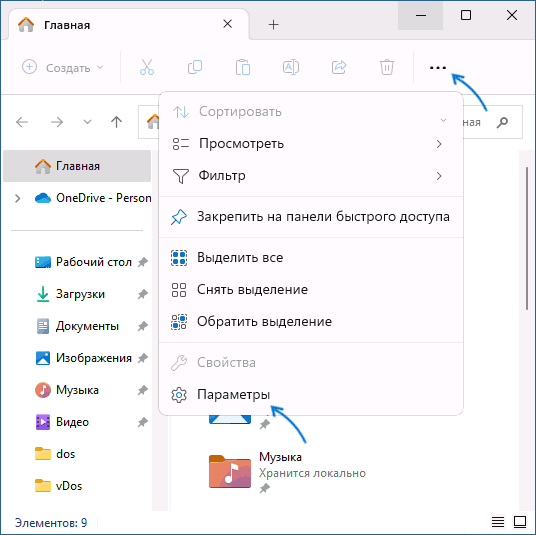Select the Главная window tab

pos(129,25)
